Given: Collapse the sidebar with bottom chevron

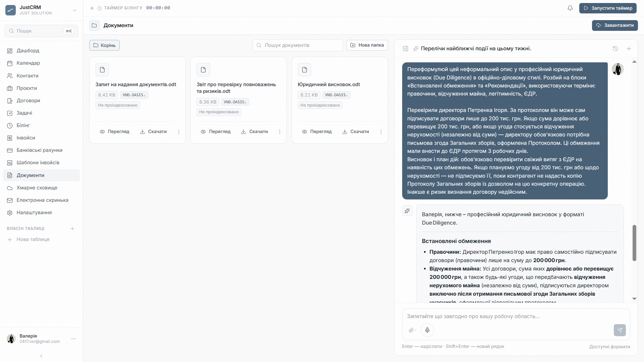Looking at the screenshot, I should 41,356.
